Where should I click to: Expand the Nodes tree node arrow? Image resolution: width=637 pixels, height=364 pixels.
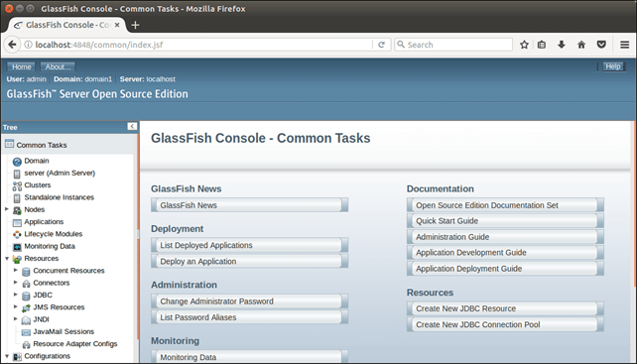tap(7, 209)
